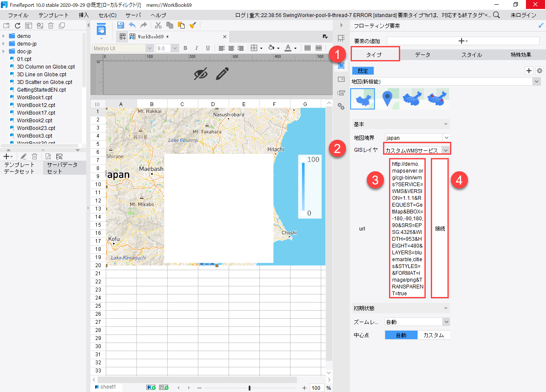Open the テンプレート menu
Screen dimensions: 546x392
[53, 15]
